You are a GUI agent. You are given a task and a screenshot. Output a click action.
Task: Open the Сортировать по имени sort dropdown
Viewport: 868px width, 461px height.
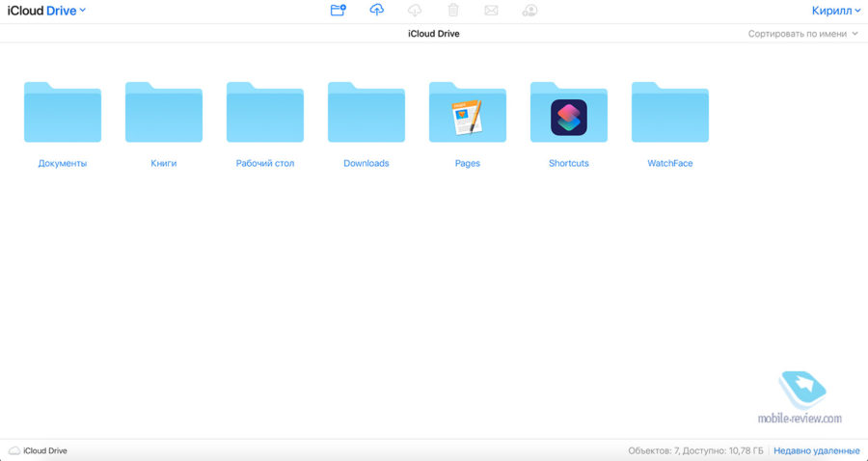click(803, 34)
